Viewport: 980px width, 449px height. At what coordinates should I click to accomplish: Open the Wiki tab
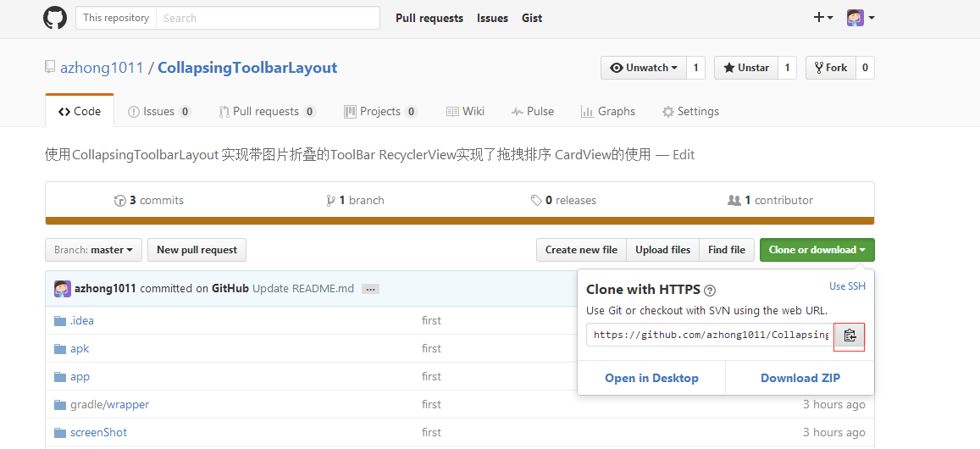[x=465, y=111]
